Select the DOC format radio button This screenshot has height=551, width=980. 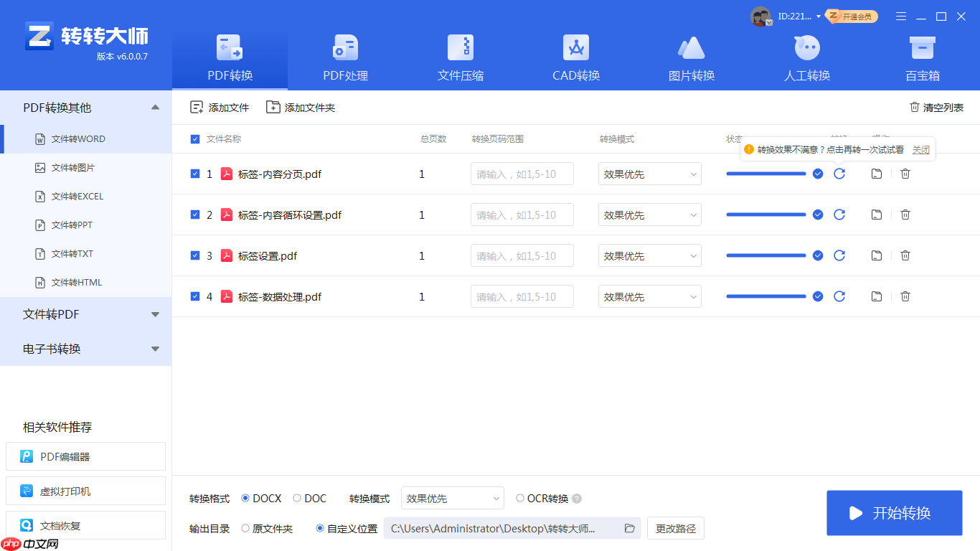pos(297,499)
